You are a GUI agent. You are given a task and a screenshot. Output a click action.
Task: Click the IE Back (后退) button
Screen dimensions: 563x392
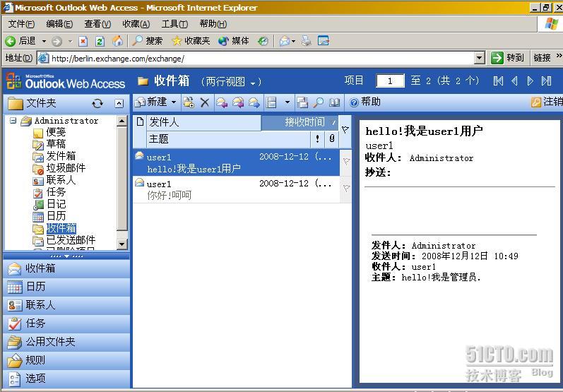(20, 41)
